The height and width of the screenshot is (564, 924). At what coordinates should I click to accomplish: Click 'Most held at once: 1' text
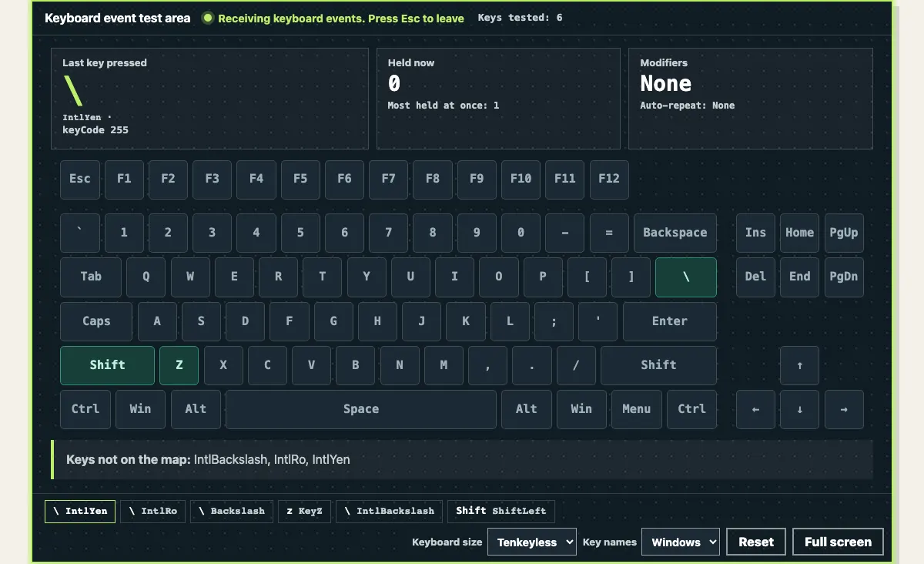pyautogui.click(x=444, y=106)
